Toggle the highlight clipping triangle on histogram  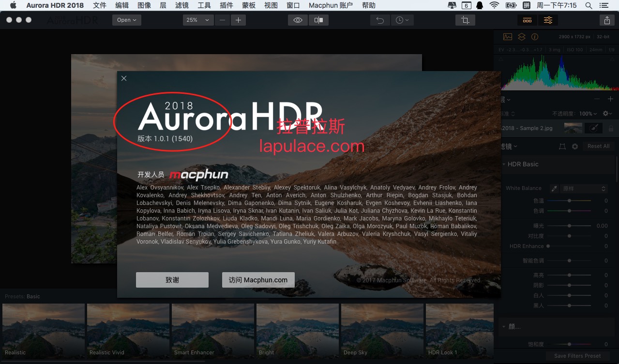click(612, 59)
